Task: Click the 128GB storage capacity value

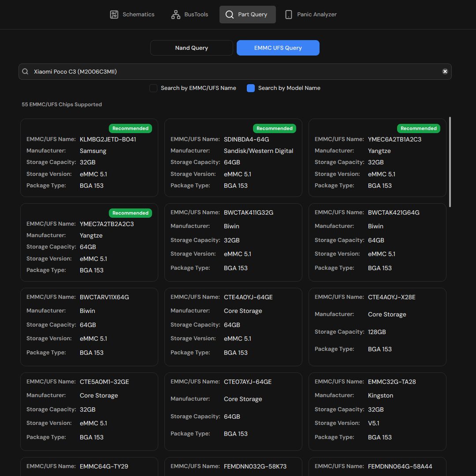Action: pyautogui.click(x=377, y=332)
